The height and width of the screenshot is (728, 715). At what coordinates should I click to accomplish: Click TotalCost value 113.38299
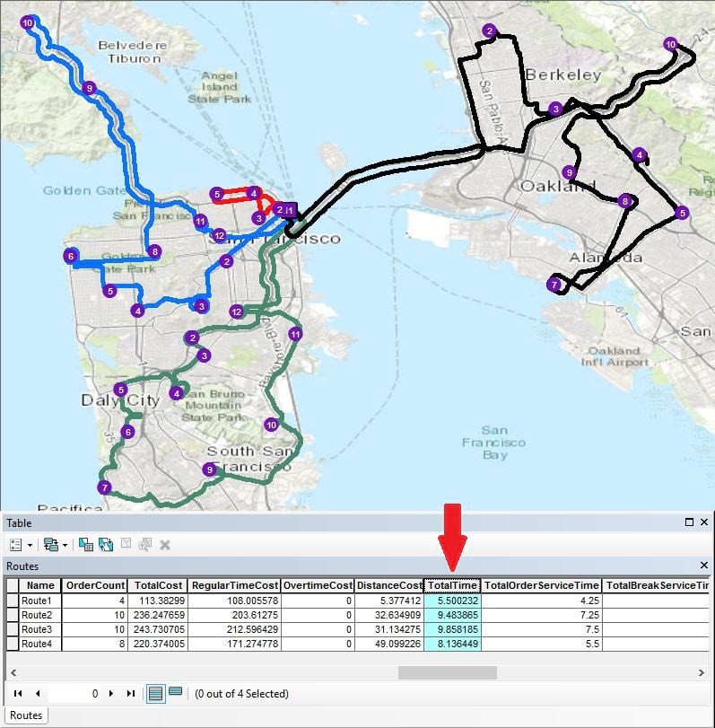[x=158, y=601]
